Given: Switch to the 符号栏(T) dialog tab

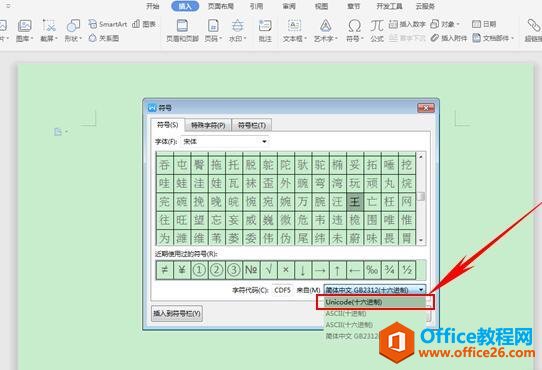Looking at the screenshot, I should pos(252,125).
